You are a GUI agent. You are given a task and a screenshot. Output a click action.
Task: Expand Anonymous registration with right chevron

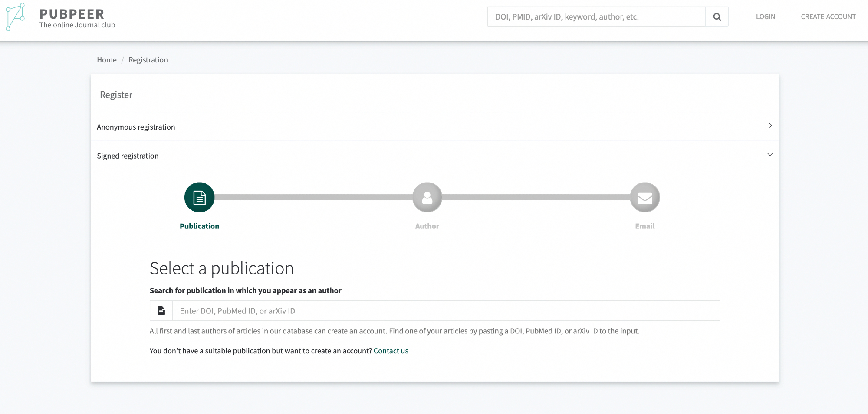pyautogui.click(x=770, y=126)
